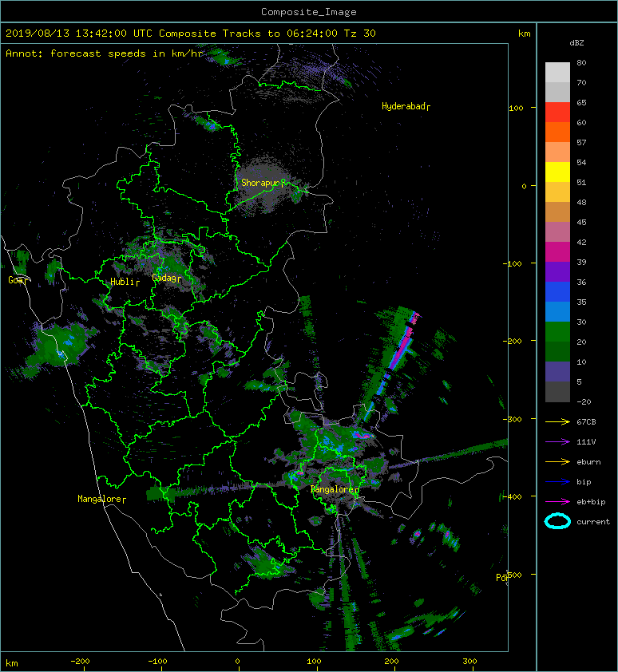Select the gray 65-70 dBZ swatch
This screenshot has width=618, height=672.
(x=557, y=92)
